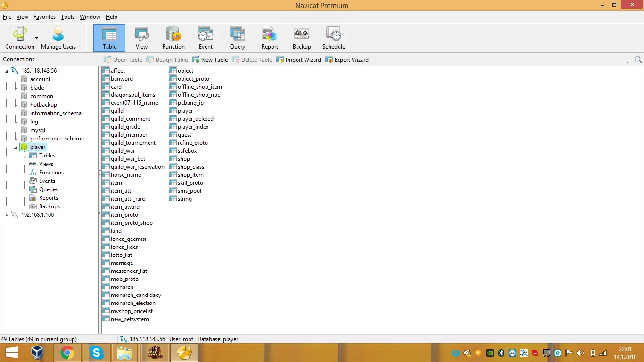The width and height of the screenshot is (644, 362).
Task: Select the Events node under player
Action: coord(47,181)
